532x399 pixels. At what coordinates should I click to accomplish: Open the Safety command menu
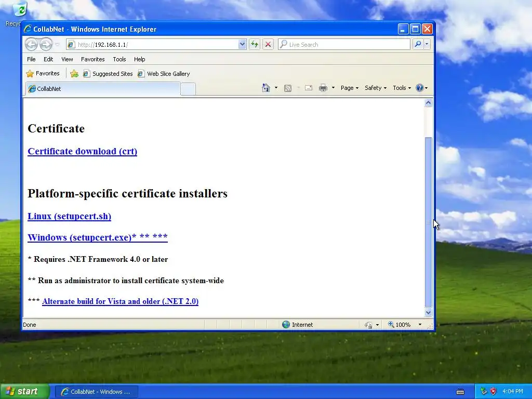tap(375, 88)
